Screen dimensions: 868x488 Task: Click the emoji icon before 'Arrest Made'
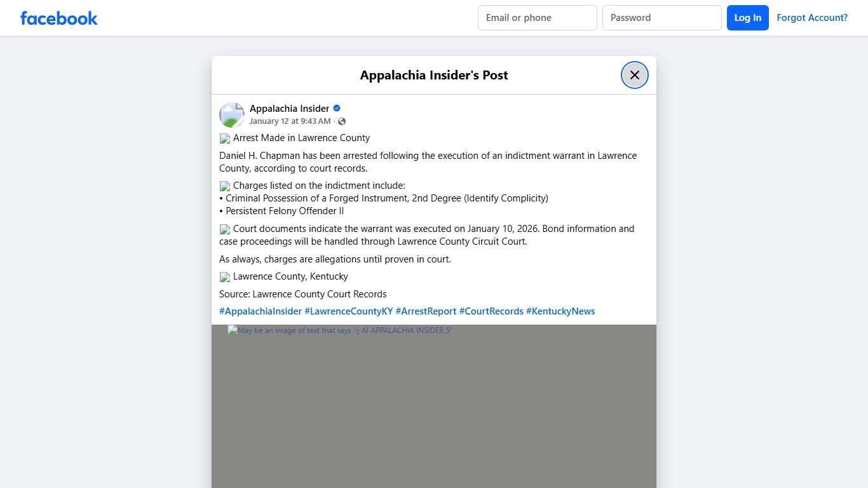[225, 139]
